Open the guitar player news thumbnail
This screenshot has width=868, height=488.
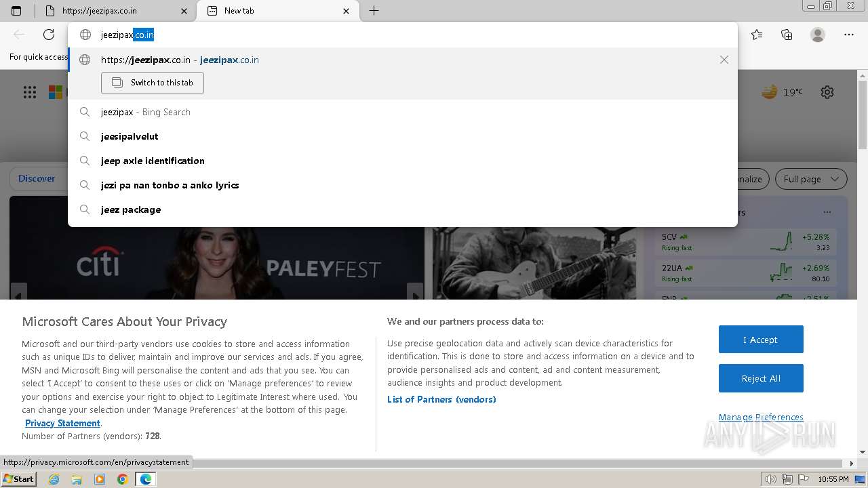[534, 263]
